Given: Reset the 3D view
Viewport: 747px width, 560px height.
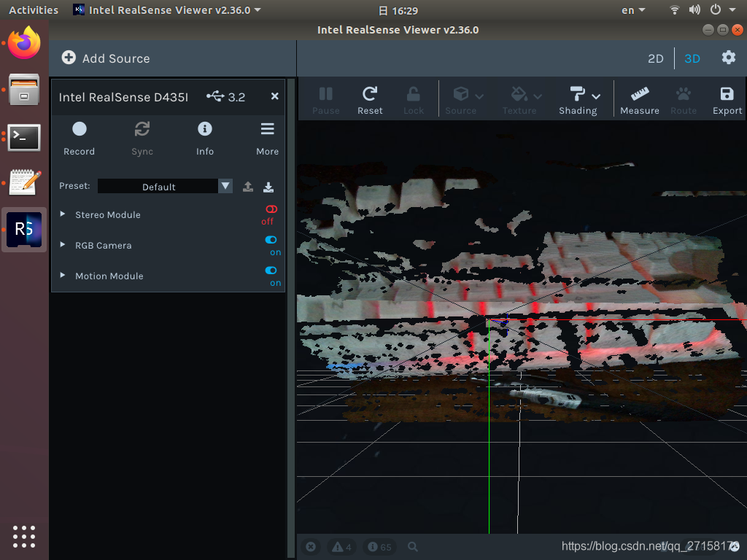Looking at the screenshot, I should 370,100.
